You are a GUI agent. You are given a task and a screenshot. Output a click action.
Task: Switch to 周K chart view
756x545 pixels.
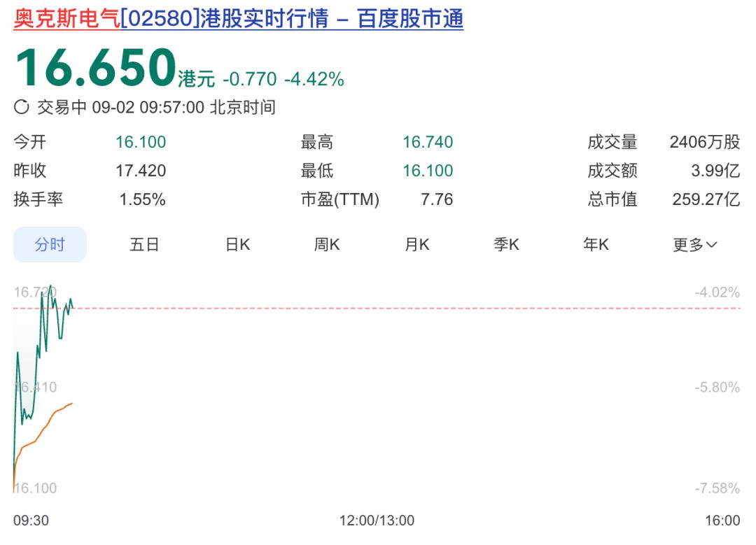pos(327,244)
